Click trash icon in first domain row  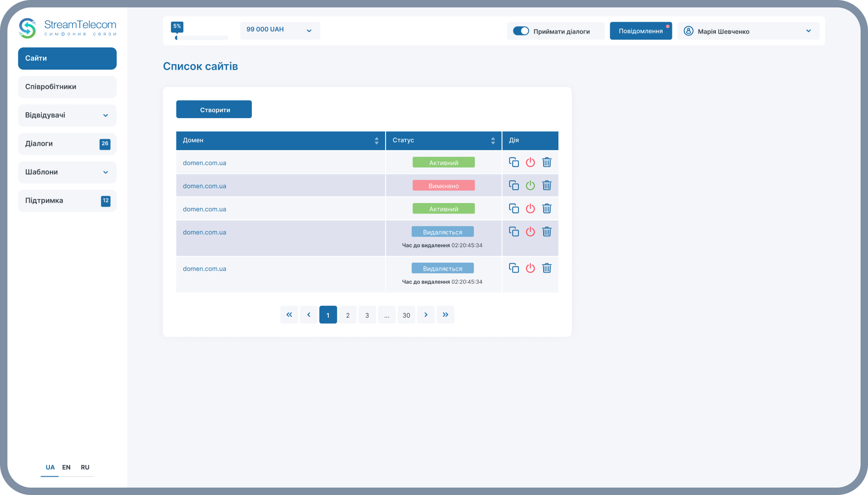click(547, 163)
